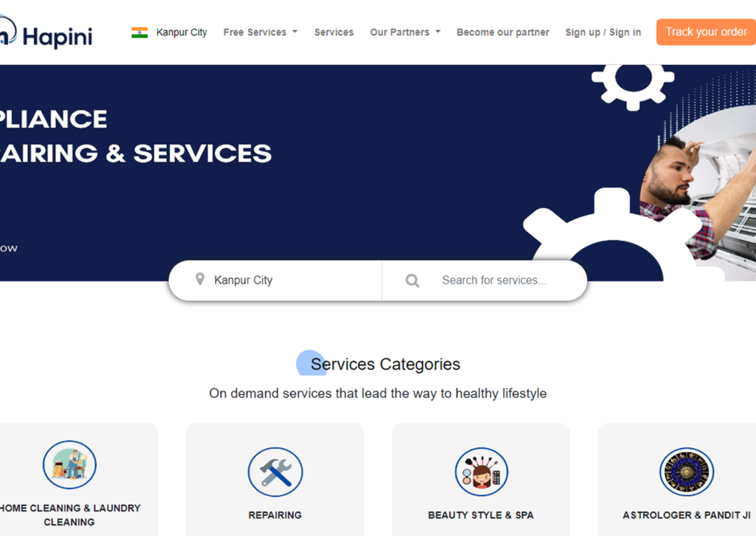Click Sign up / Sign in link

603,32
